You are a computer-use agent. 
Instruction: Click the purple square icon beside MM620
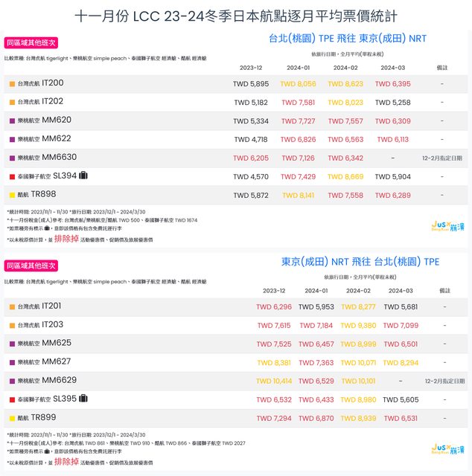(x=12, y=120)
